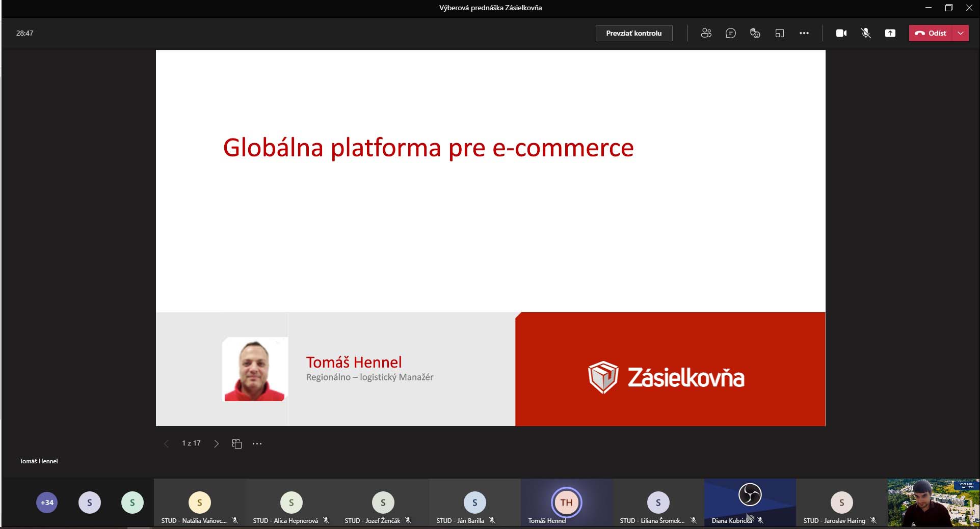Image resolution: width=980 pixels, height=529 pixels.
Task: Click the meeting timer 28:47
Action: (24, 33)
